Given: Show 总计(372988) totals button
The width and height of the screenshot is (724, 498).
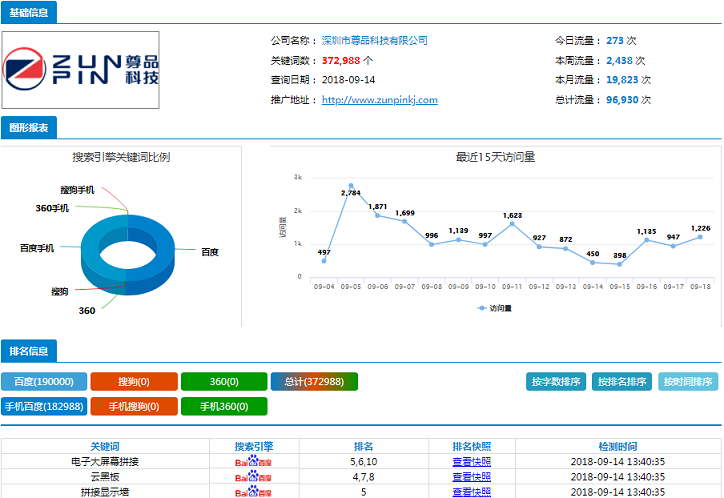Looking at the screenshot, I should pos(314,382).
